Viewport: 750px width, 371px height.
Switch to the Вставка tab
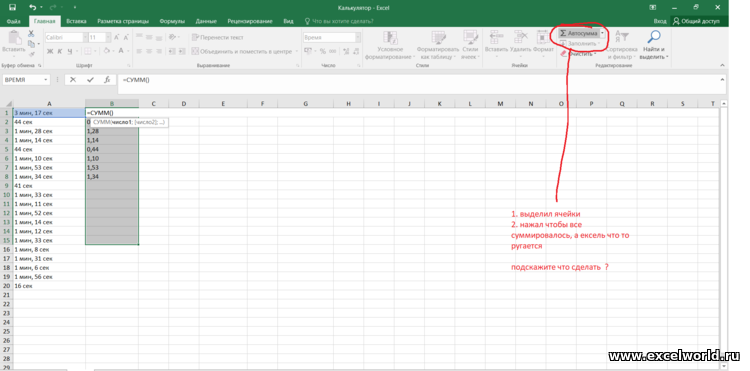(x=77, y=22)
